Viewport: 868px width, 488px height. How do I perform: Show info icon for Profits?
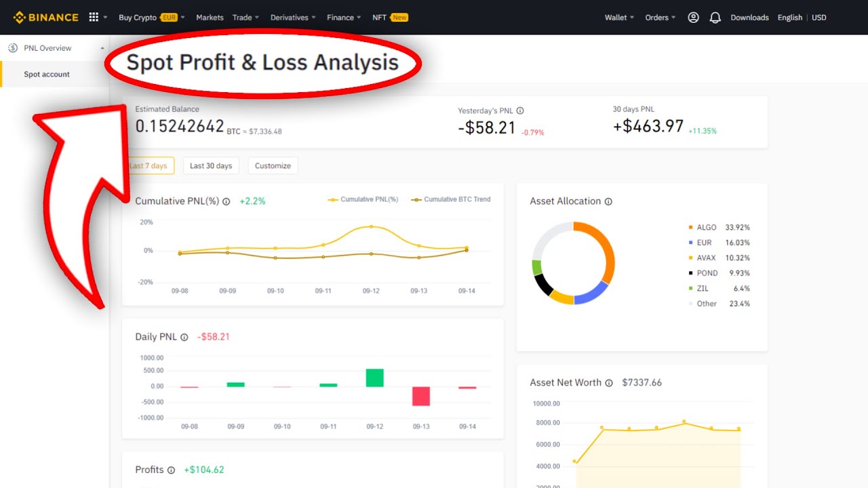[171, 470]
